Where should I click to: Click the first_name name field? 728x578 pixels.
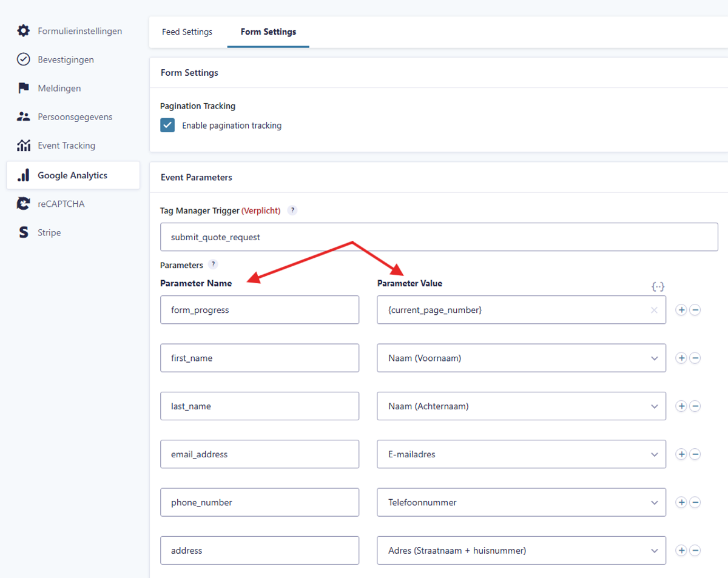(x=260, y=358)
